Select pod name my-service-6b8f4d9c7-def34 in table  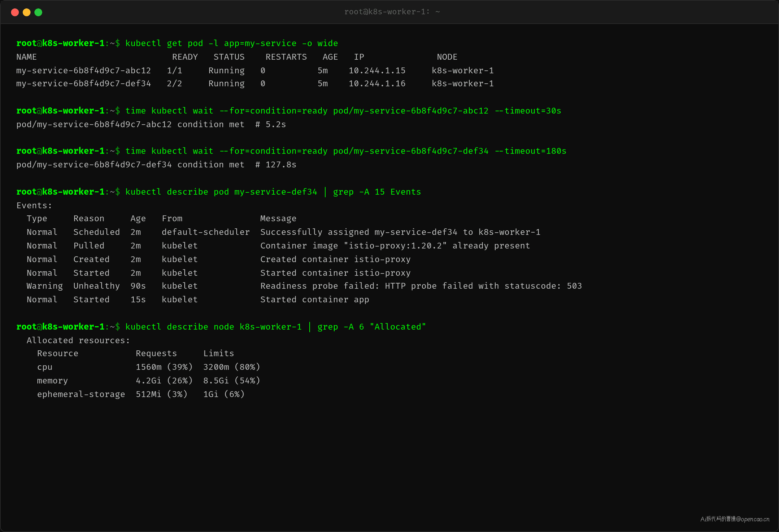tap(83, 84)
